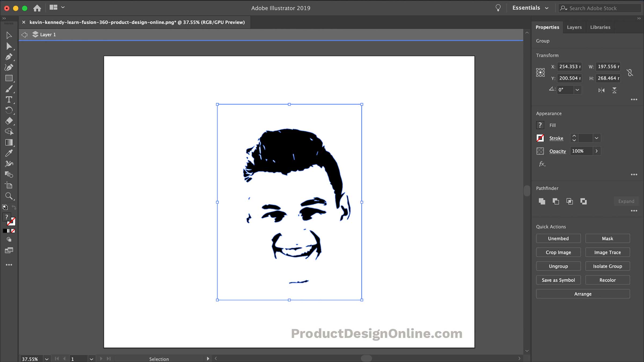Select the Type tool
Screen dimensions: 644x362
pyautogui.click(x=9, y=99)
